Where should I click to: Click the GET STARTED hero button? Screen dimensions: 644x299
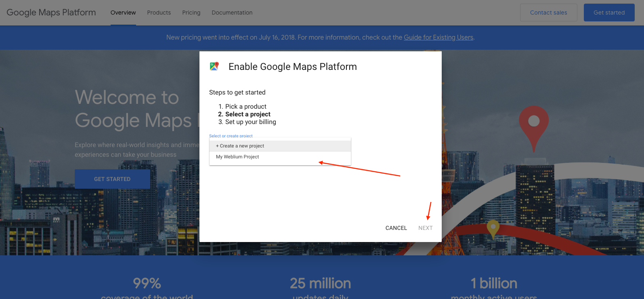tap(112, 179)
